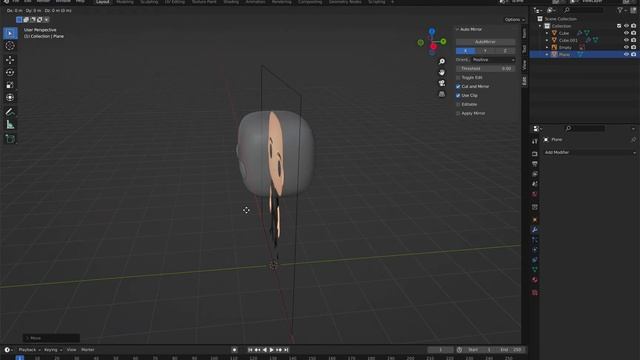Click the pan view hand icon

442,72
